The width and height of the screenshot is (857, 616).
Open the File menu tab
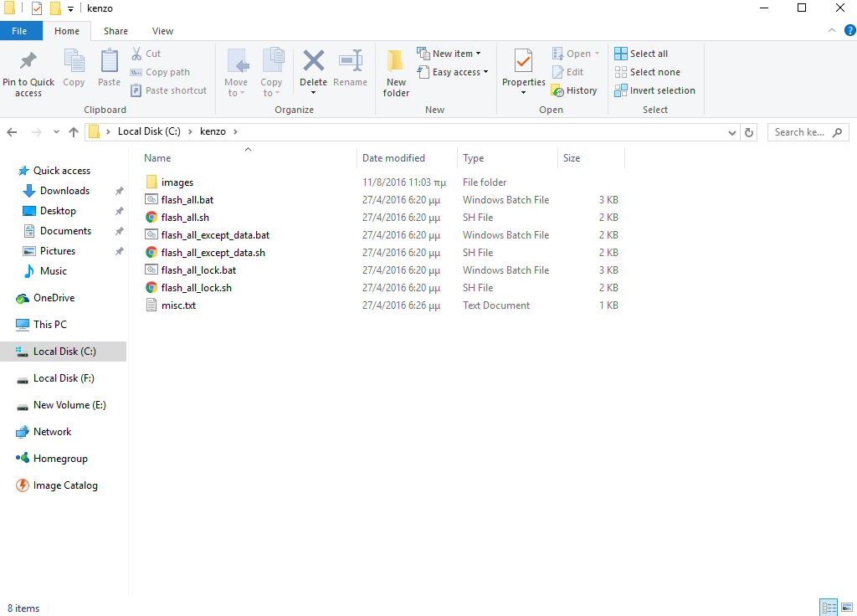pos(19,31)
